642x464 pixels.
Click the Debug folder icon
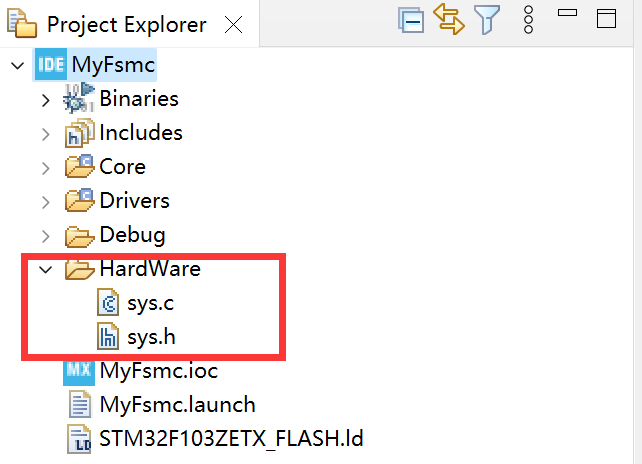(x=79, y=236)
